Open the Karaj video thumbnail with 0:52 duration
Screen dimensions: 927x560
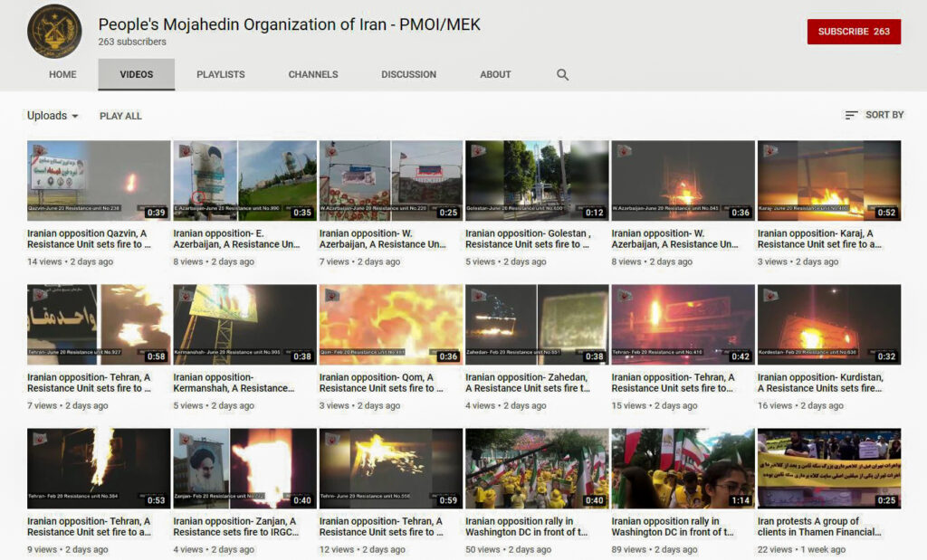tap(828, 180)
